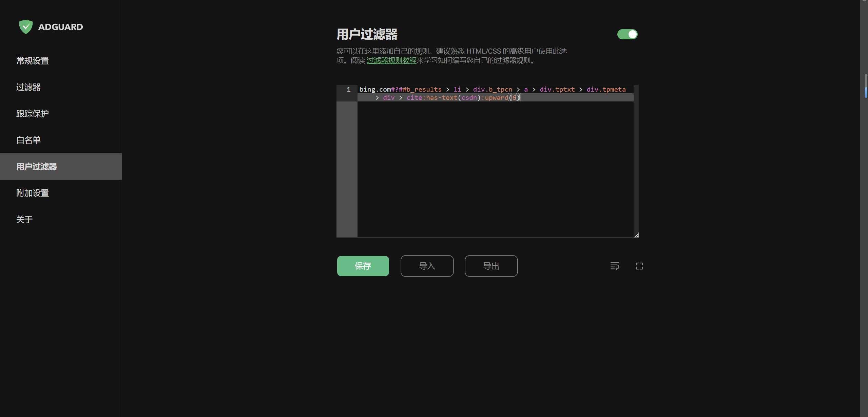Click the green 保存 button
The width and height of the screenshot is (868, 417).
pyautogui.click(x=363, y=266)
